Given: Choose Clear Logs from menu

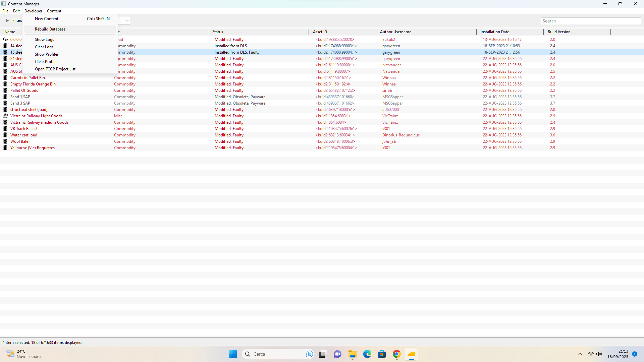Looking at the screenshot, I should coord(70,47).
